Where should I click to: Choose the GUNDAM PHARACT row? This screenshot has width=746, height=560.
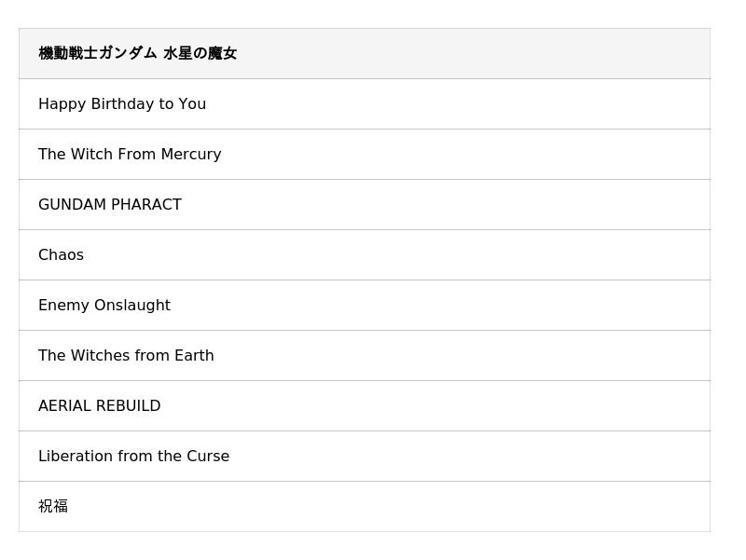pyautogui.click(x=110, y=205)
